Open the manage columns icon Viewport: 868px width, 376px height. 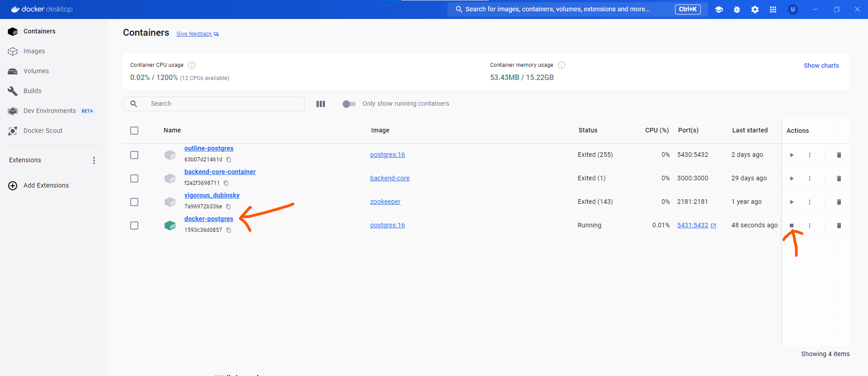321,103
